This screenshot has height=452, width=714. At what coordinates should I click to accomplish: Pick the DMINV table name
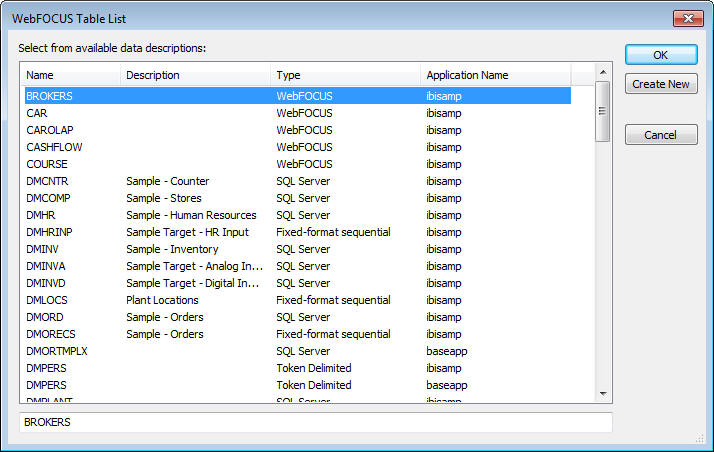(42, 249)
